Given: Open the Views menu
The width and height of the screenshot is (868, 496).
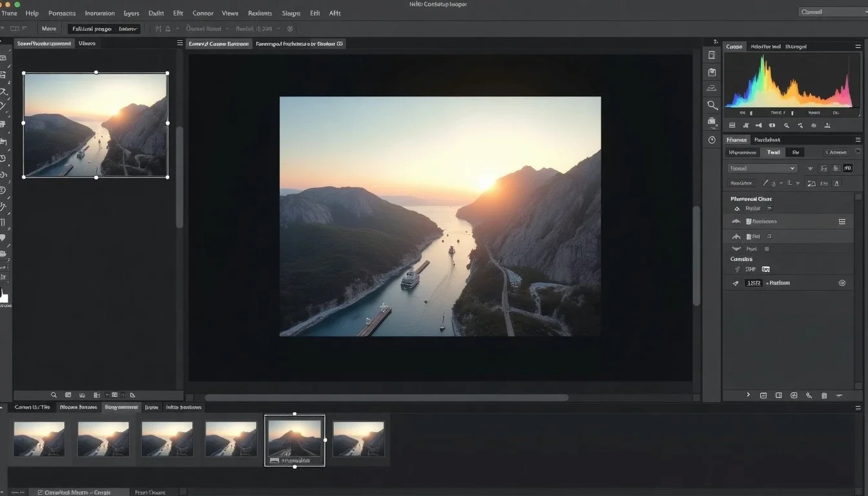Looking at the screenshot, I should (230, 13).
